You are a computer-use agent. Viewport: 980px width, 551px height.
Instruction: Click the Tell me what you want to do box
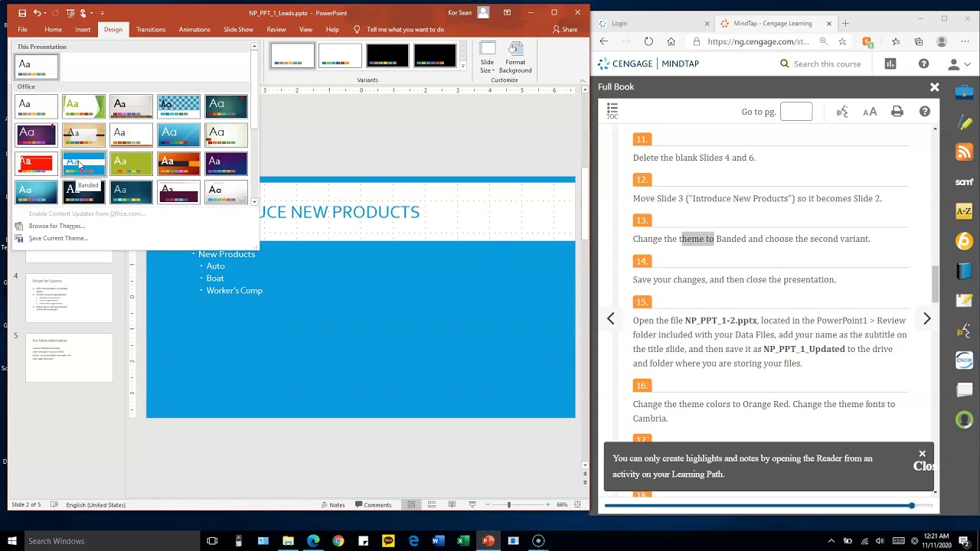(x=405, y=29)
